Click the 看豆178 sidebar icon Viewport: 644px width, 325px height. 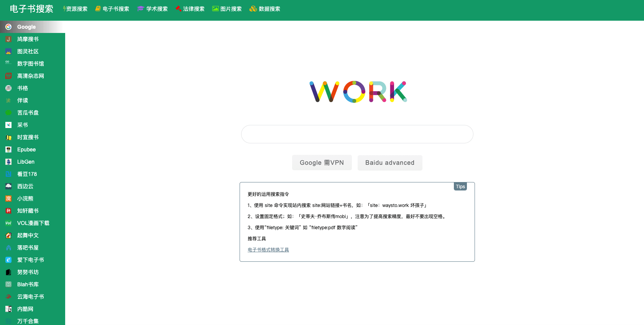click(8, 174)
